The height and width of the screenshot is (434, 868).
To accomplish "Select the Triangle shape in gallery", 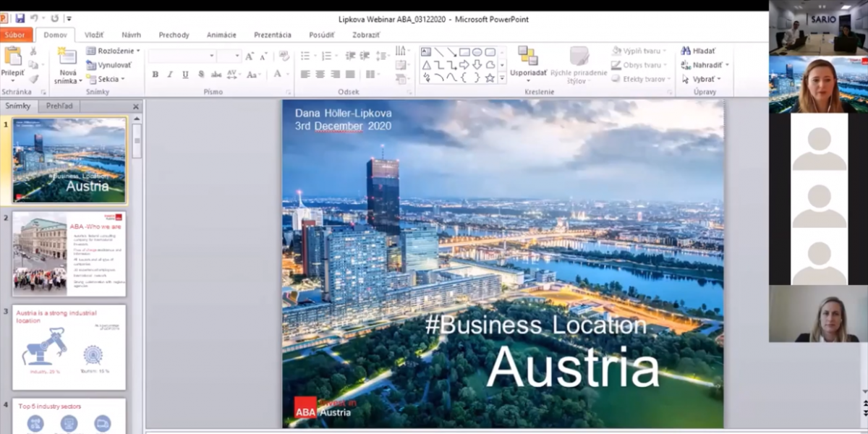I will click(x=426, y=65).
